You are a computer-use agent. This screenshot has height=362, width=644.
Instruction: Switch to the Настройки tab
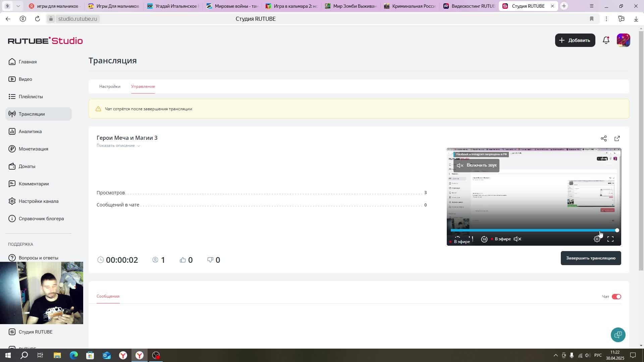tap(110, 86)
